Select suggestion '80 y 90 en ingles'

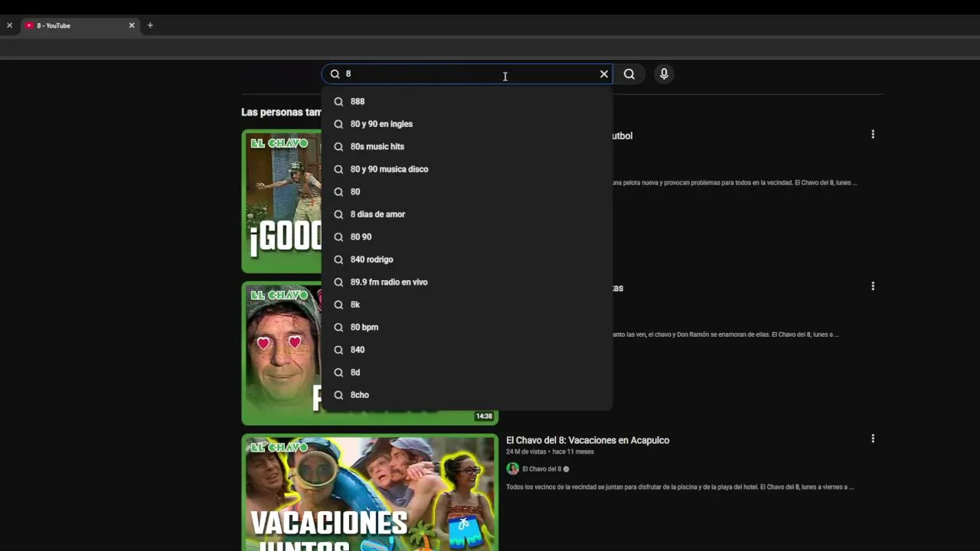tap(467, 124)
